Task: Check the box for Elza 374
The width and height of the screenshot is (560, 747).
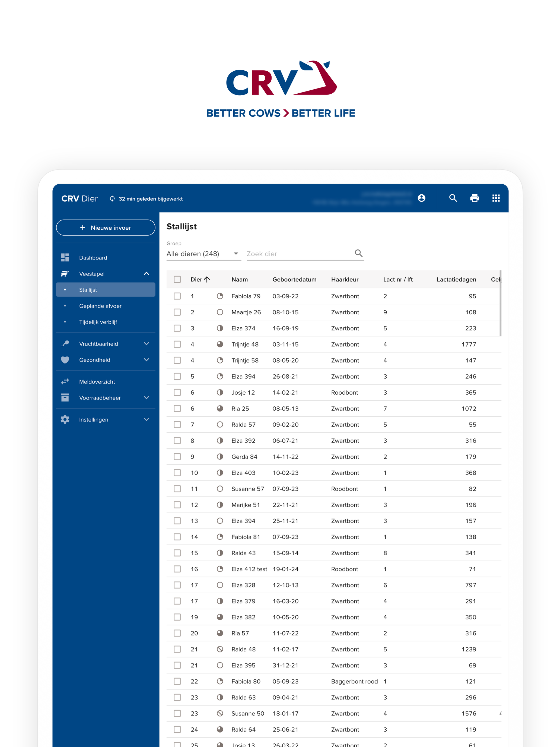Action: click(x=177, y=328)
